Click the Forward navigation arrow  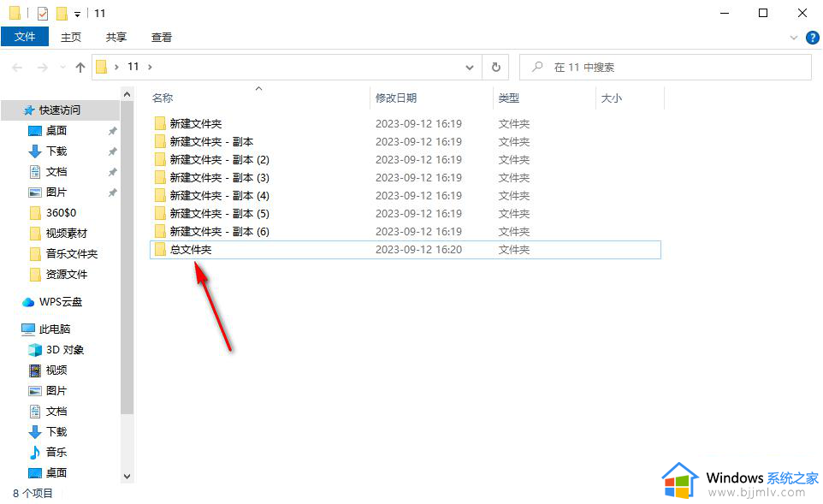[43, 68]
